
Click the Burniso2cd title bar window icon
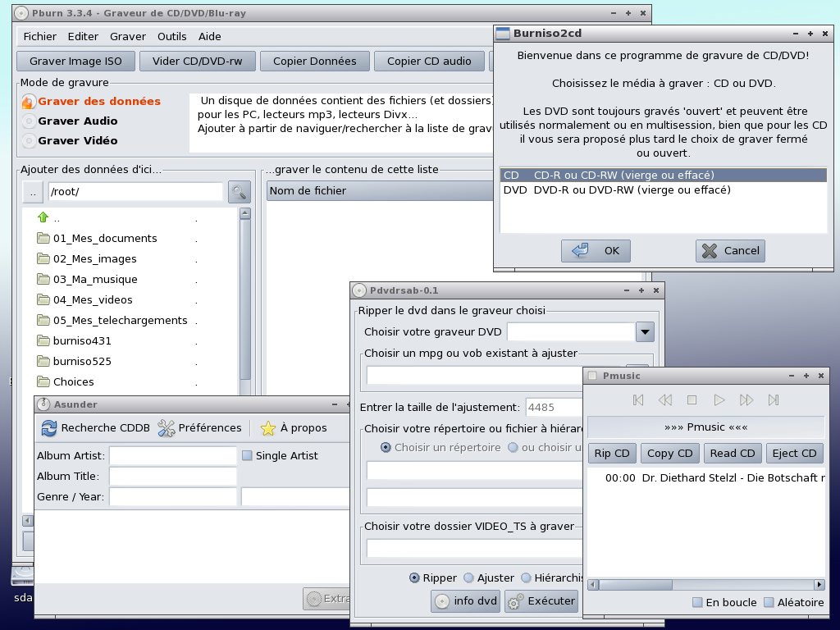click(x=503, y=33)
